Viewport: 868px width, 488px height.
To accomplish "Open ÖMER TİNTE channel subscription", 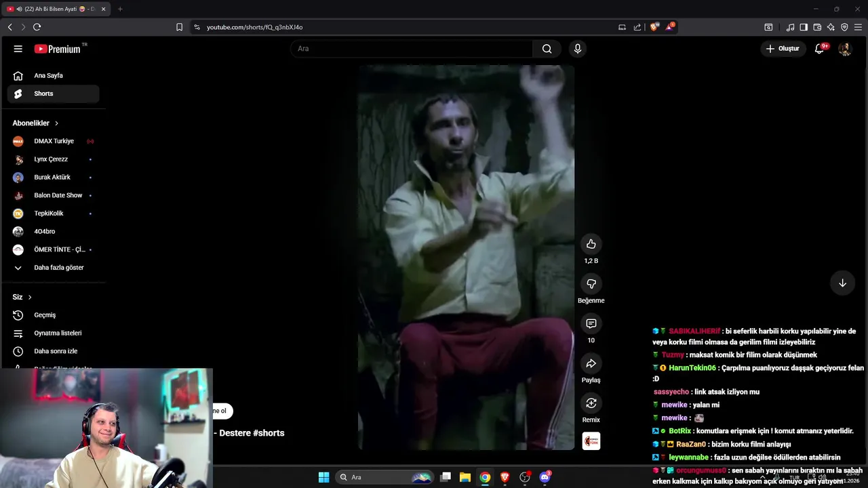I will point(53,249).
